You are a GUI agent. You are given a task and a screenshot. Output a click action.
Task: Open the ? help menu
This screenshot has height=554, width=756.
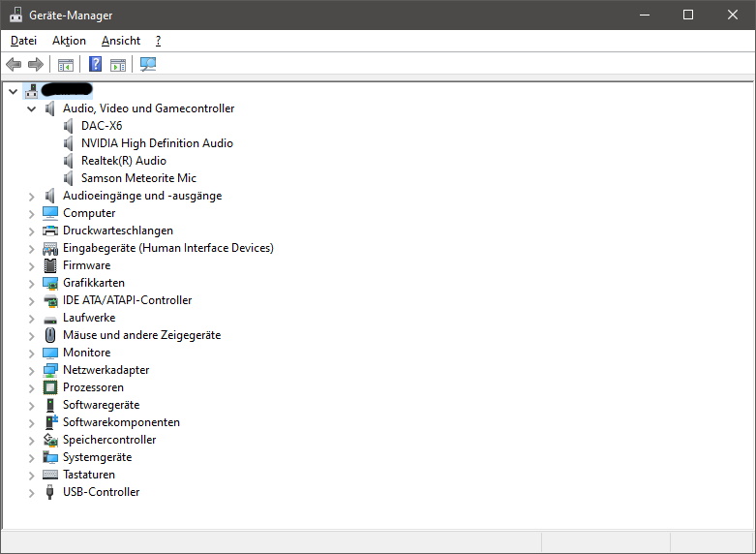coord(158,41)
